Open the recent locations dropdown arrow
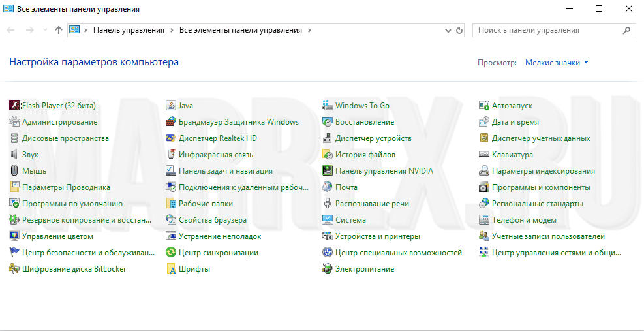The height and width of the screenshot is (331, 644). 45,31
